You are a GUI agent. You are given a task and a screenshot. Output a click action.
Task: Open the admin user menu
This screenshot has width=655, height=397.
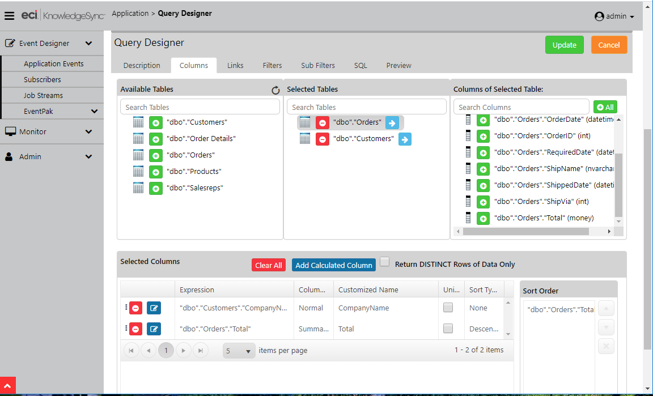[x=614, y=16]
